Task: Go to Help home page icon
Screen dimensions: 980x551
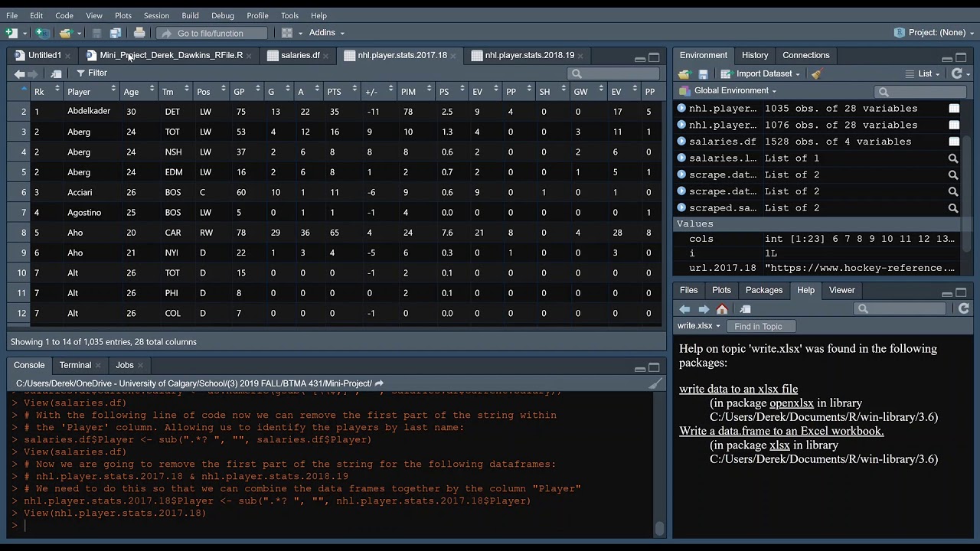Action: tap(722, 309)
